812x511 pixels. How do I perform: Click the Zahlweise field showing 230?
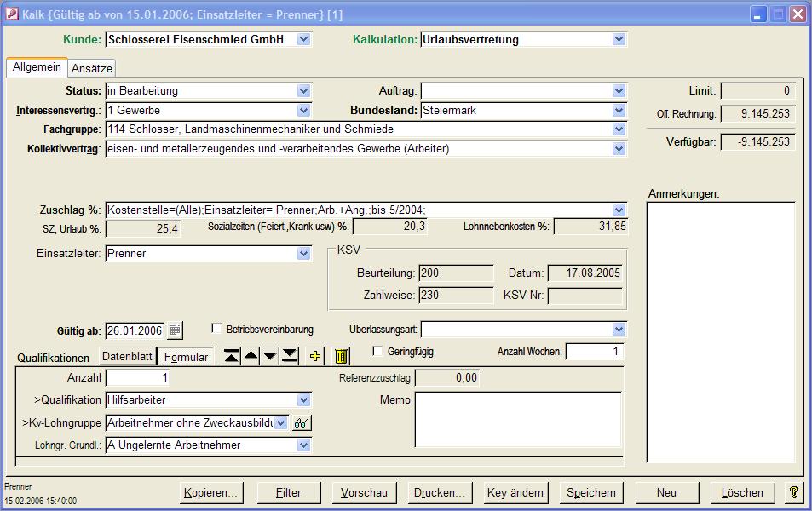(x=456, y=296)
